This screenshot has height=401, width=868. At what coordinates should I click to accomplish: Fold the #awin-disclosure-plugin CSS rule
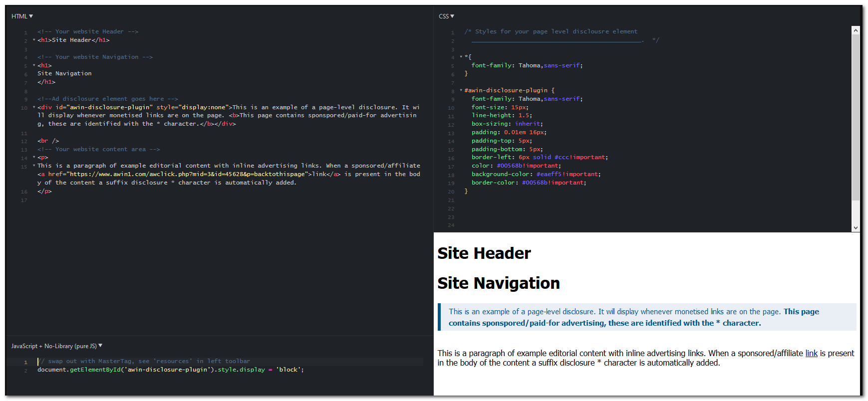461,90
